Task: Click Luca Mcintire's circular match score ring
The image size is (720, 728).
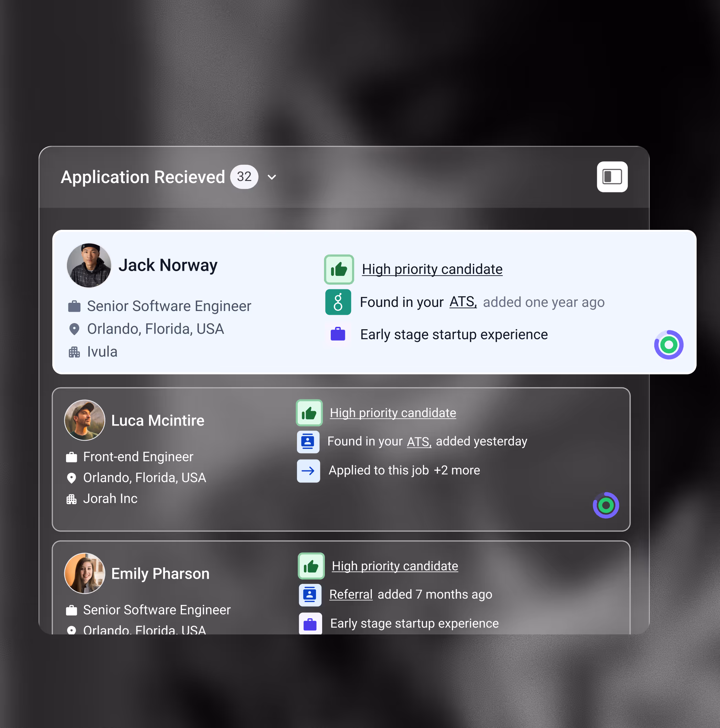Action: (606, 505)
